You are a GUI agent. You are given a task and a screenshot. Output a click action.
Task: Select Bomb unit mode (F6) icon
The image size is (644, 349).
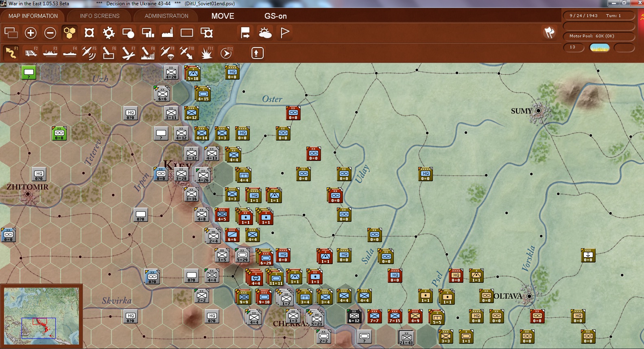click(x=109, y=53)
